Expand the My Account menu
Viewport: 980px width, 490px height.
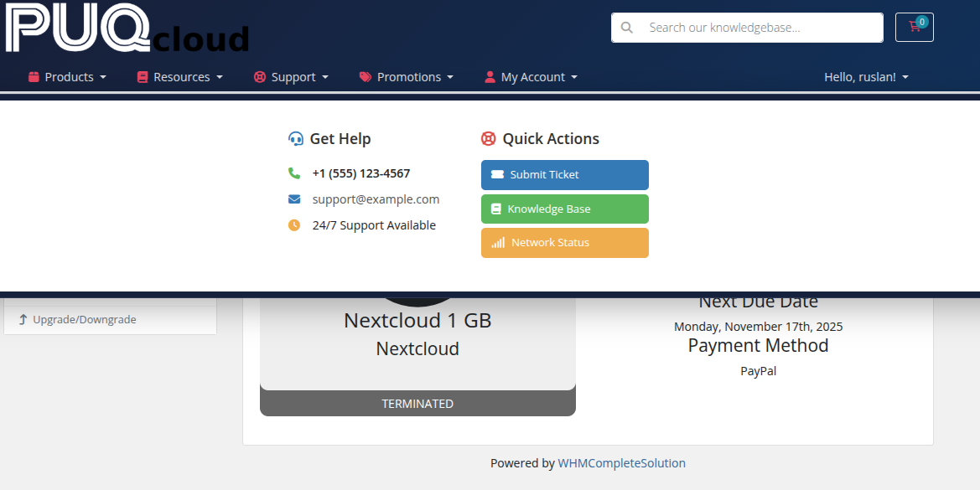point(531,77)
